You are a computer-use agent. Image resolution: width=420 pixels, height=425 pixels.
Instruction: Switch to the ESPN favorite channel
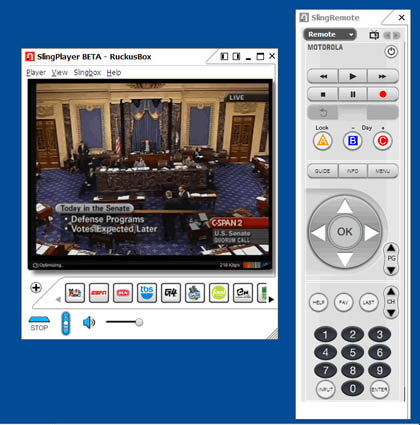click(99, 293)
